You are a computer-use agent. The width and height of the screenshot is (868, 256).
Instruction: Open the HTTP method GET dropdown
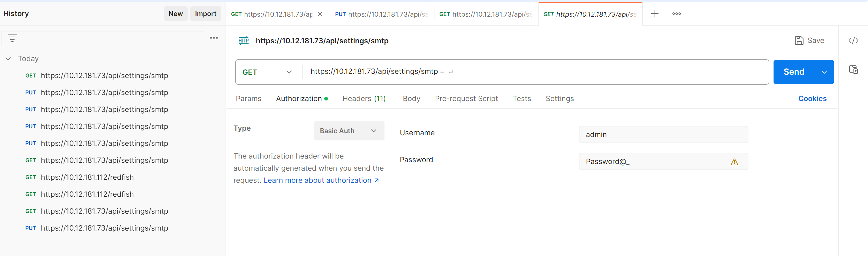point(267,72)
